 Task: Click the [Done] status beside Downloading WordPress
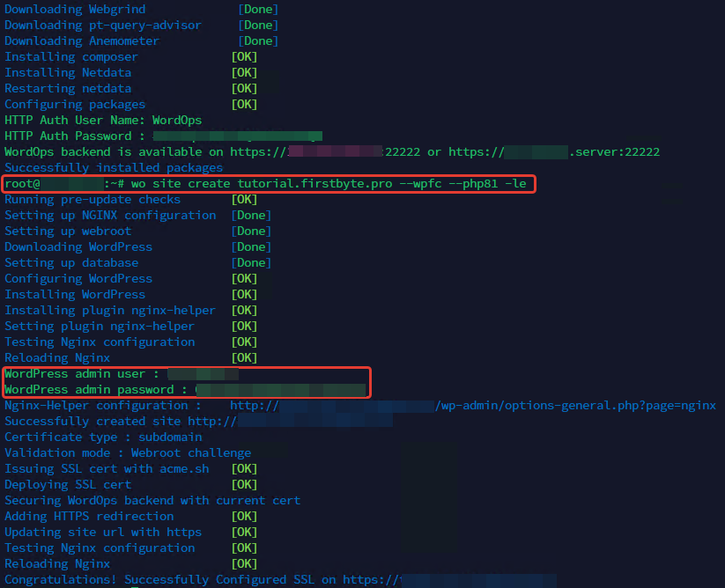point(251,247)
